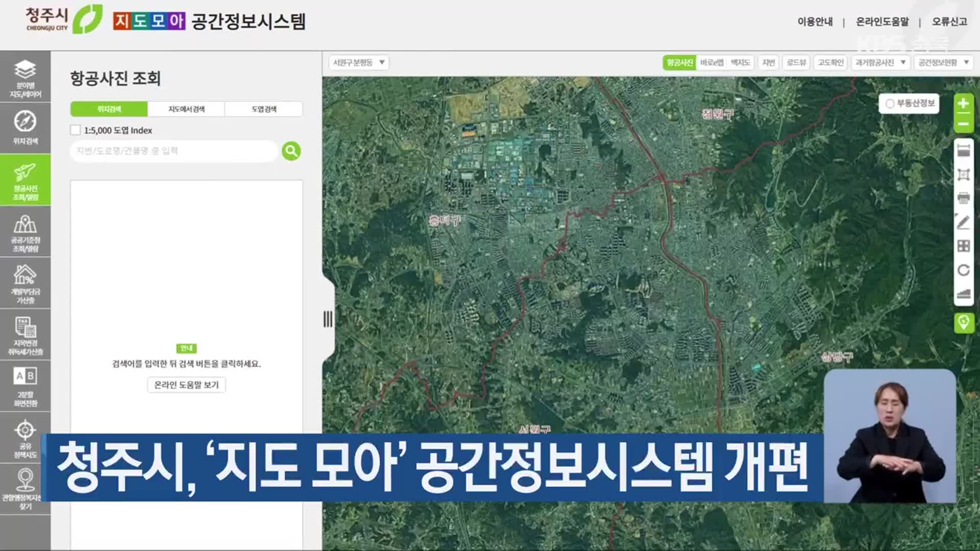
Task: Toggle the 로드뷰 road view mode
Action: [x=796, y=63]
